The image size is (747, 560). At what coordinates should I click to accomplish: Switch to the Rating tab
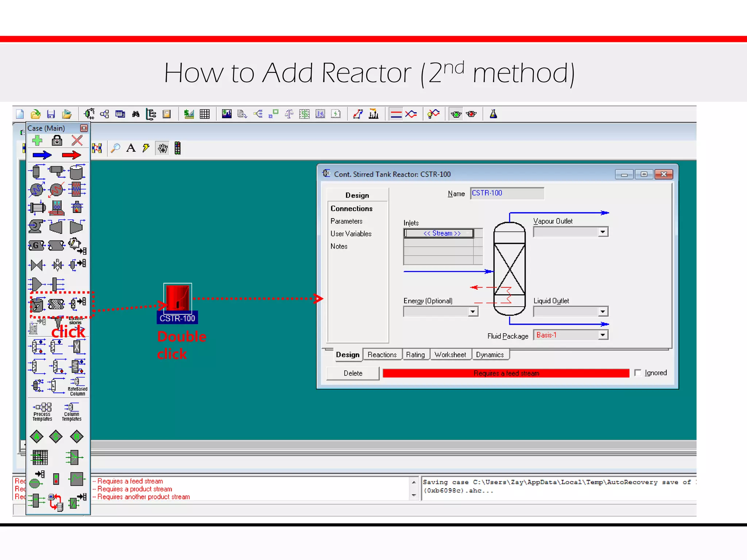coord(415,355)
